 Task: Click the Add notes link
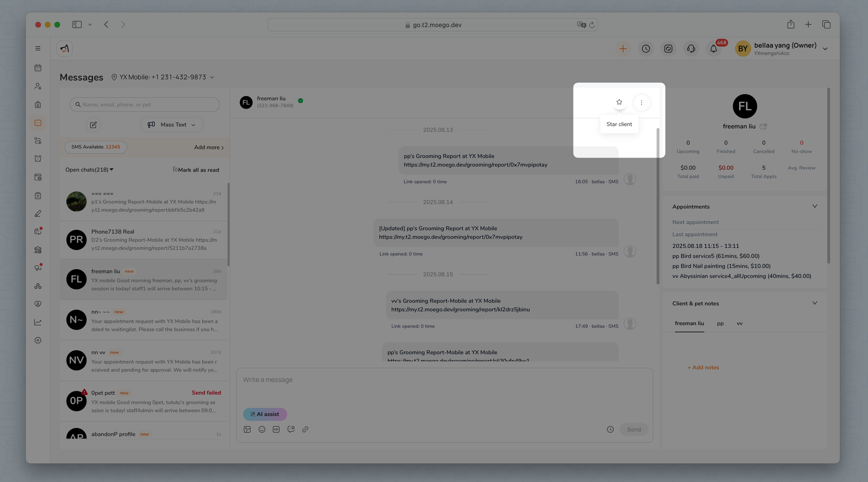pos(703,367)
